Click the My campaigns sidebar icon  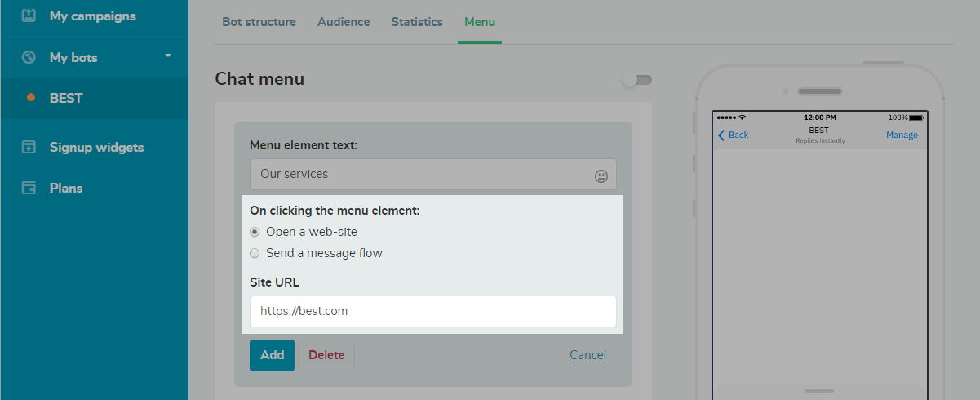click(x=29, y=16)
